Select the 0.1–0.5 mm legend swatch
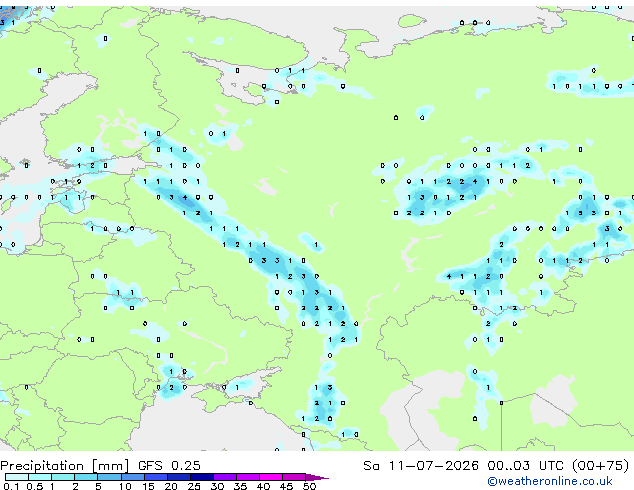 (17, 477)
